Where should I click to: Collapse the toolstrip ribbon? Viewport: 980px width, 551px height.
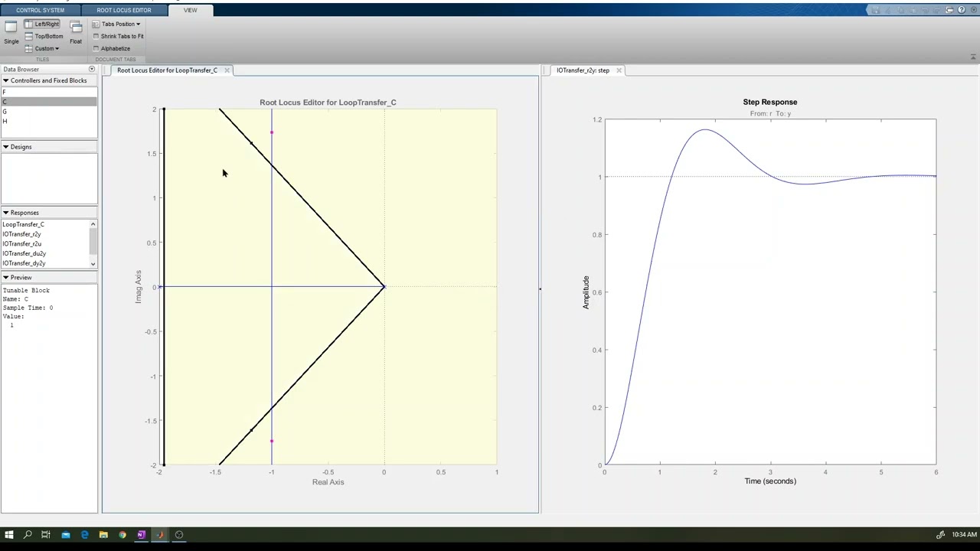[973, 57]
